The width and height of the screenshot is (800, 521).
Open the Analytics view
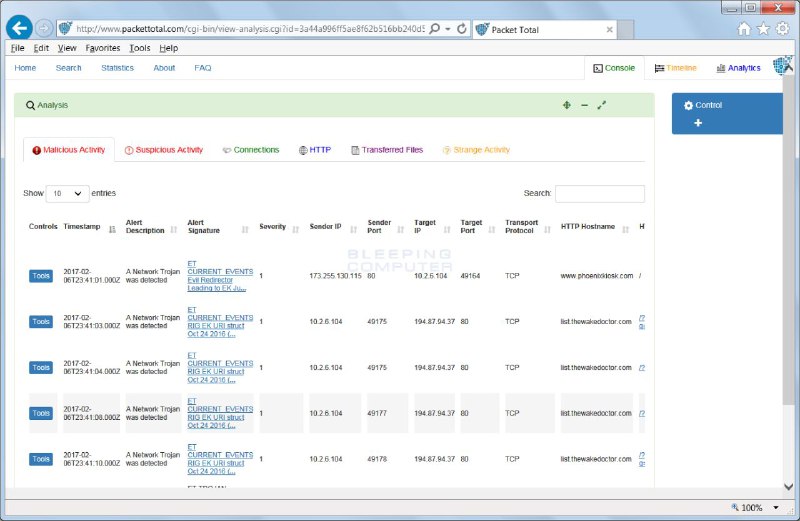point(738,68)
